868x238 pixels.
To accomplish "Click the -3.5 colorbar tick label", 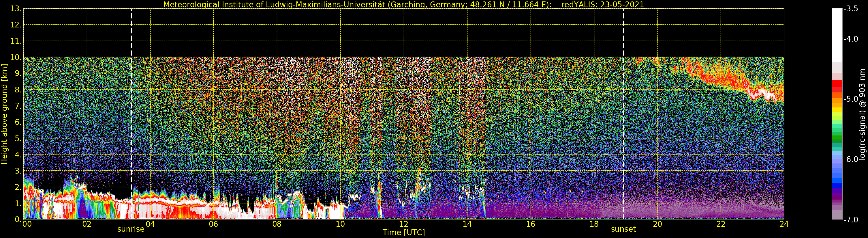I will click(851, 9).
